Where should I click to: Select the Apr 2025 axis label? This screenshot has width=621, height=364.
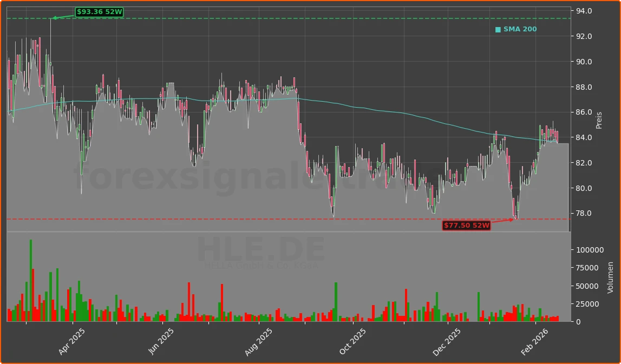(71, 339)
